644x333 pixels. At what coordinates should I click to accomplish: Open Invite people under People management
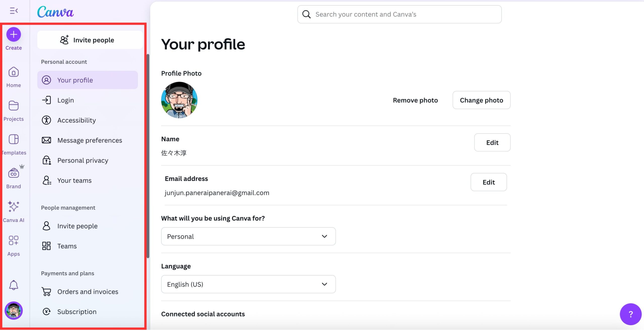pos(88,226)
